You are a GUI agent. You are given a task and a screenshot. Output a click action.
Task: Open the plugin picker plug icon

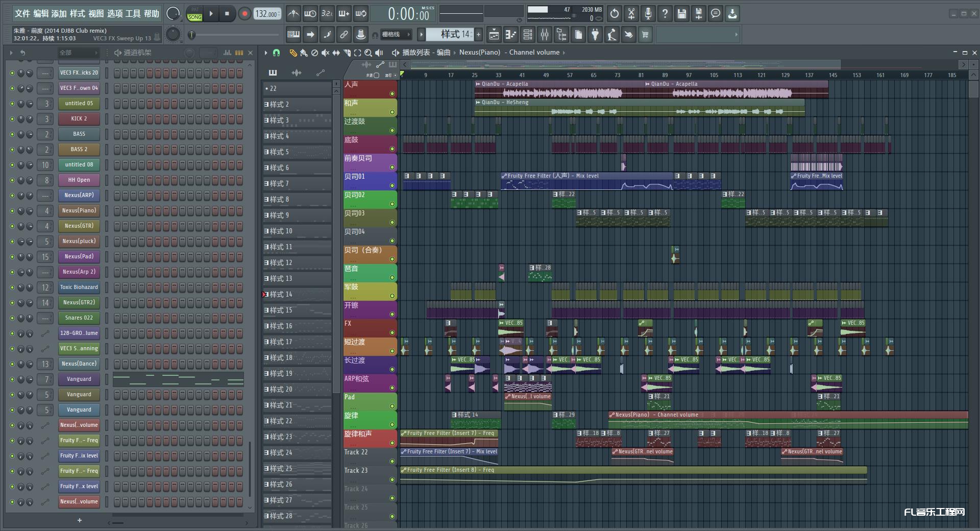point(595,35)
